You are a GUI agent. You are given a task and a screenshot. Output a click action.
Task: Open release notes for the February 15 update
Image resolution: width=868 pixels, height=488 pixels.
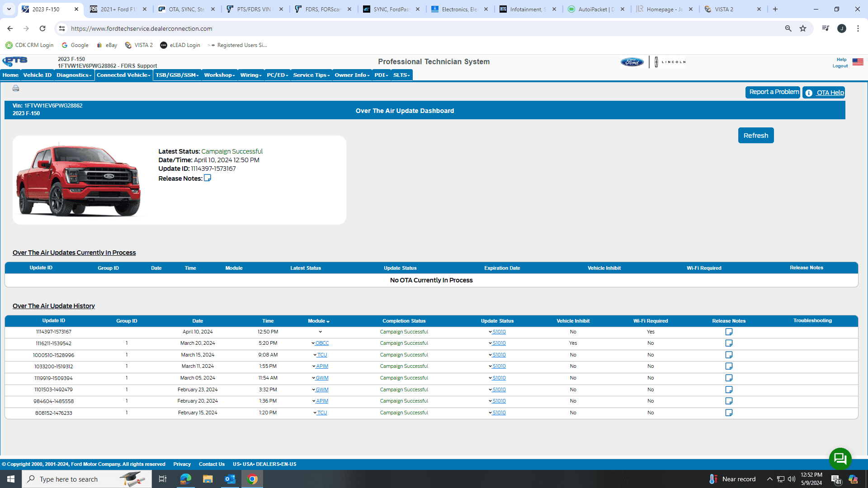(x=729, y=413)
